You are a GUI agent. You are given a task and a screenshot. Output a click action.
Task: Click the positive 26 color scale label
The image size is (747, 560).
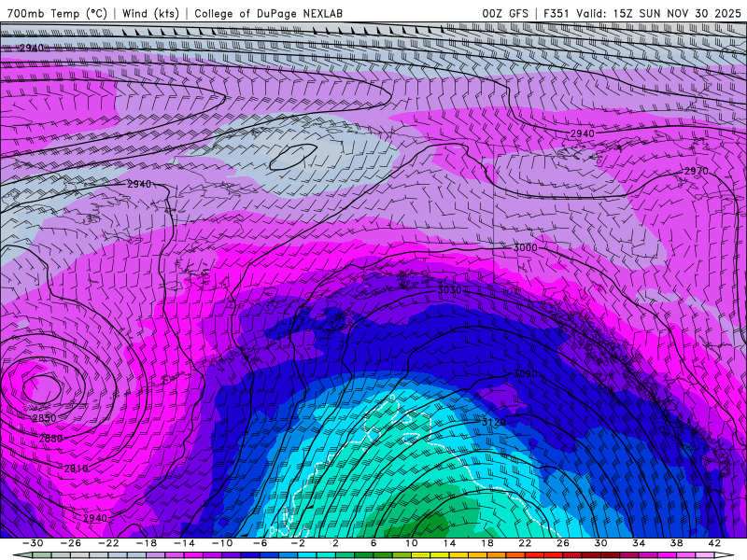click(x=563, y=543)
